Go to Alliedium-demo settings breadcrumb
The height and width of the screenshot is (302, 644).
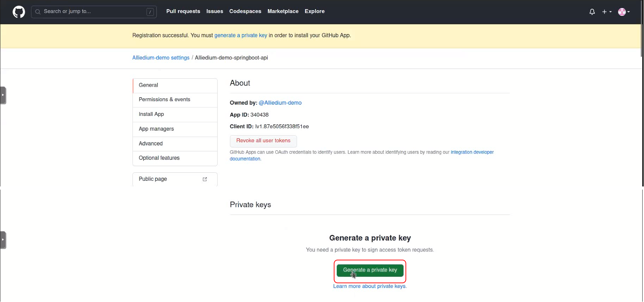point(161,58)
